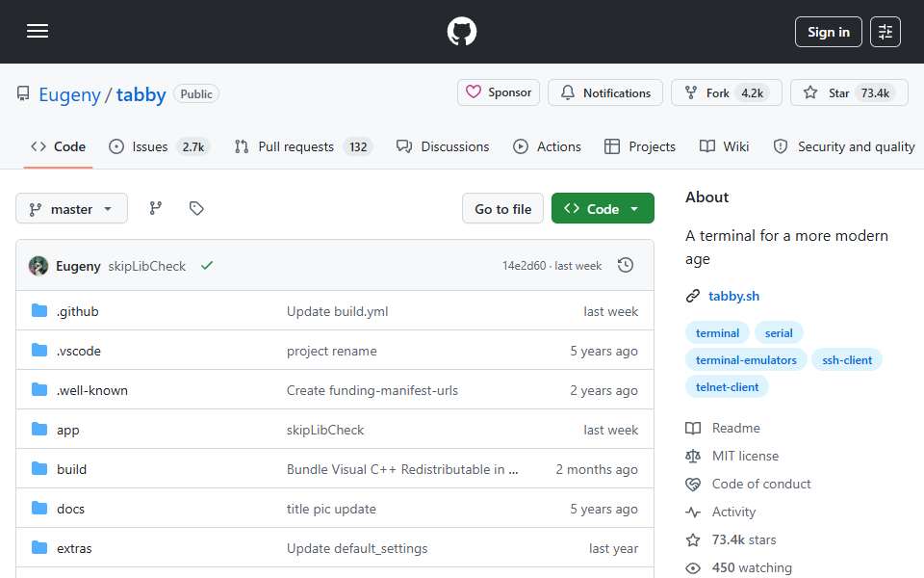Select the telnet-client topic tag

pyautogui.click(x=727, y=387)
